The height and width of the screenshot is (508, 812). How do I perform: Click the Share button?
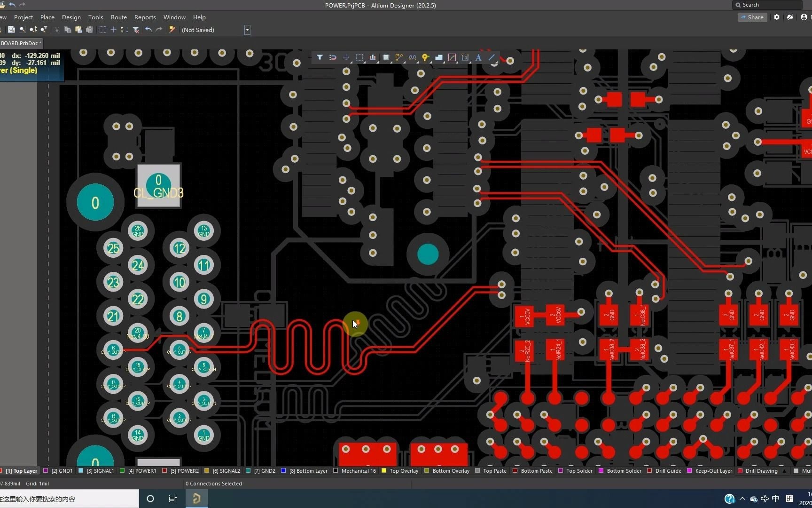click(x=752, y=17)
